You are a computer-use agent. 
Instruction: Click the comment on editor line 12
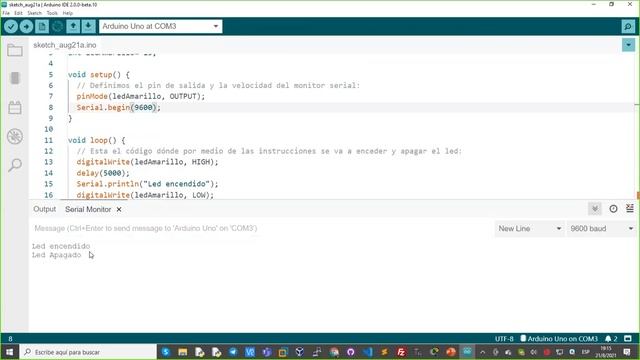click(x=269, y=151)
